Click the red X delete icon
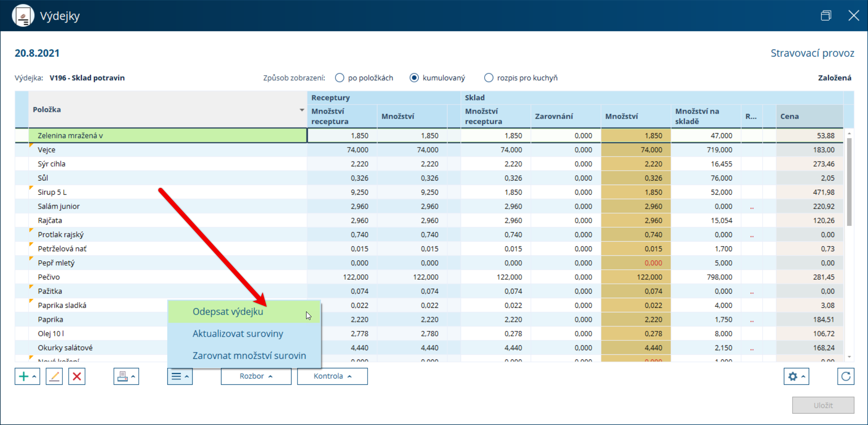Viewport: 868px width, 425px height. click(77, 376)
